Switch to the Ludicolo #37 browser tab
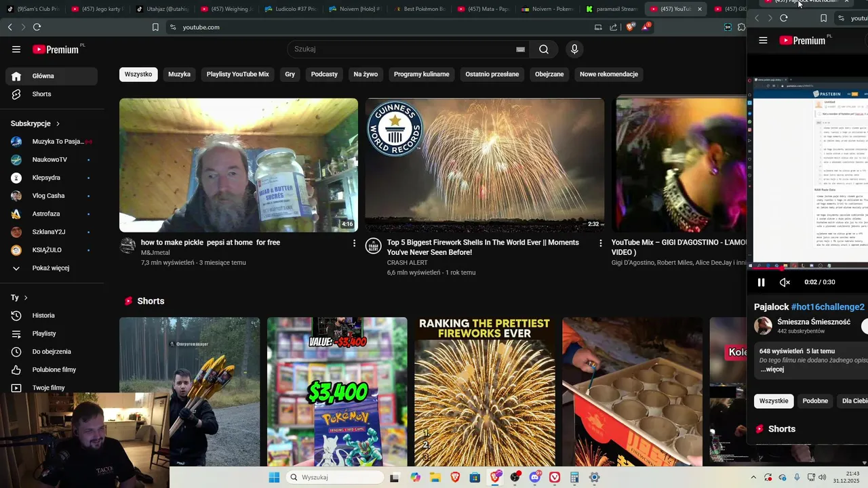This screenshot has width=868, height=488. click(x=290, y=9)
